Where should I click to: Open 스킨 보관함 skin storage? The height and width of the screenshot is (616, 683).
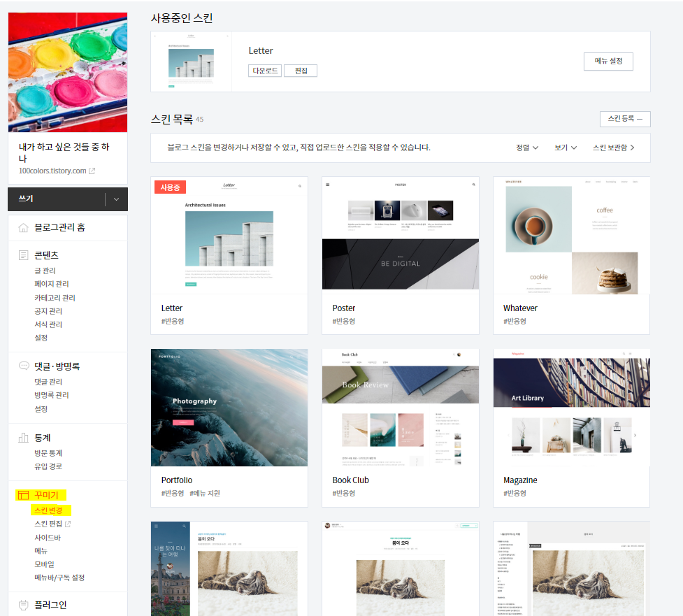click(613, 148)
